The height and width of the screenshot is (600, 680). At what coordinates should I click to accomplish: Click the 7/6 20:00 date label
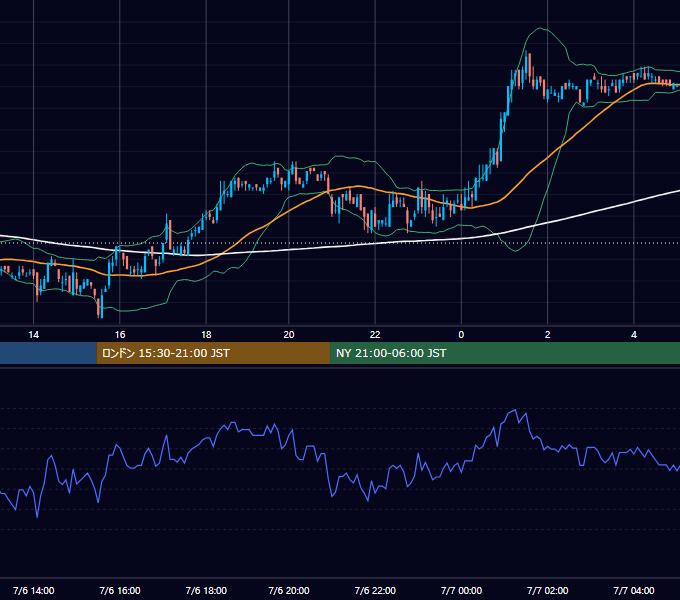(x=289, y=590)
